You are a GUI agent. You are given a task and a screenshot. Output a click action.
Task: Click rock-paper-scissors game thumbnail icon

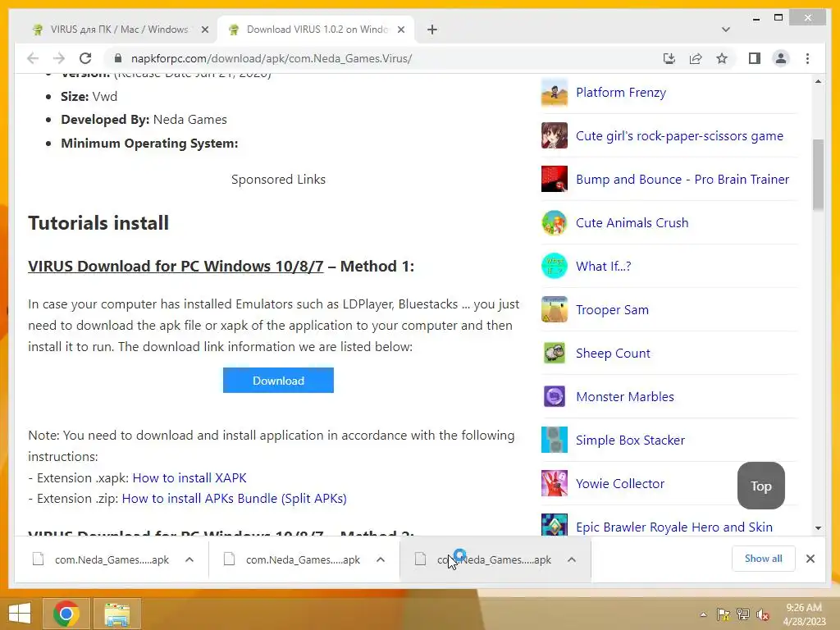pos(555,135)
